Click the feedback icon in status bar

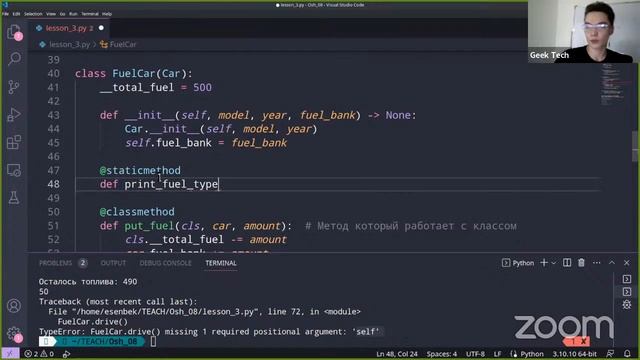pyautogui.click(x=610, y=353)
